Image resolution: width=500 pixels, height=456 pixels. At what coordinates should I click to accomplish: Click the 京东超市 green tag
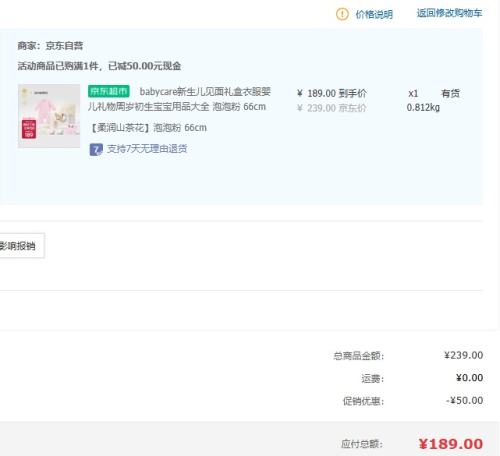[x=109, y=91]
